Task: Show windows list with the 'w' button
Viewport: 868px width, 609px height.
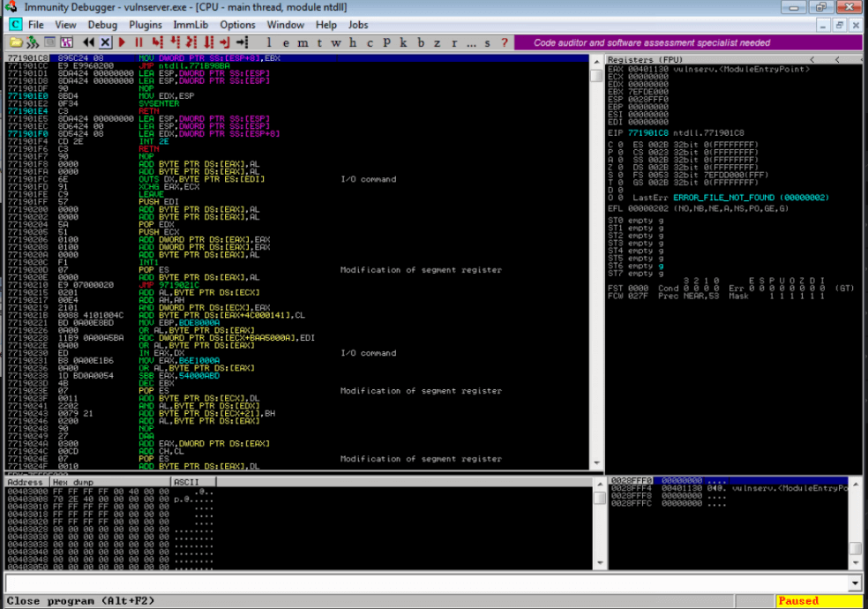Action: (x=336, y=42)
